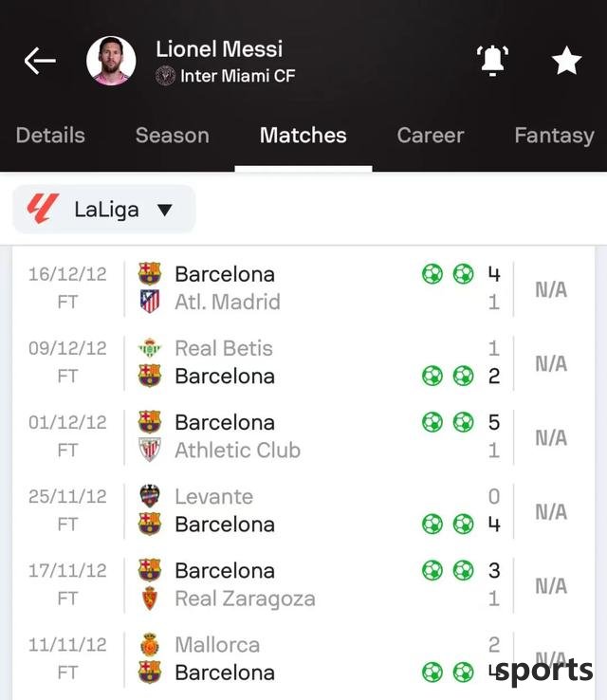This screenshot has height=700, width=607.
Task: Switch to the Details tab
Action: 50,136
